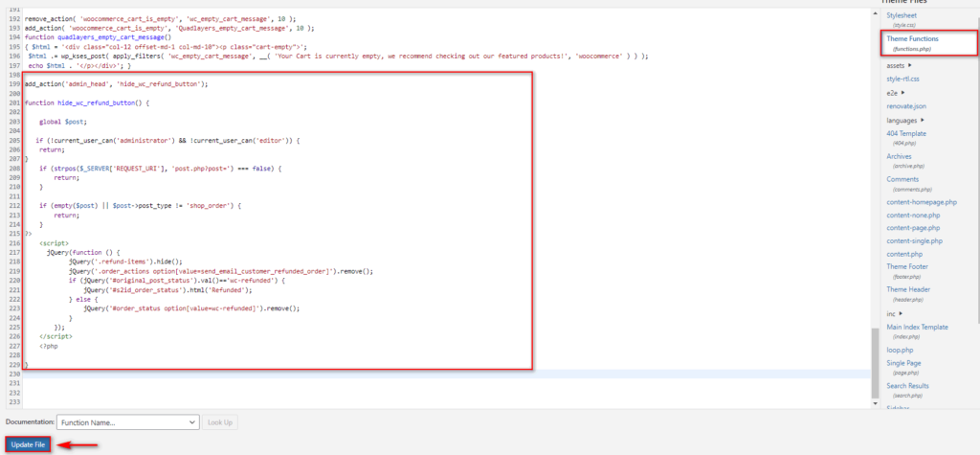Click the <?php line 227
The image size is (980, 455).
(48, 346)
